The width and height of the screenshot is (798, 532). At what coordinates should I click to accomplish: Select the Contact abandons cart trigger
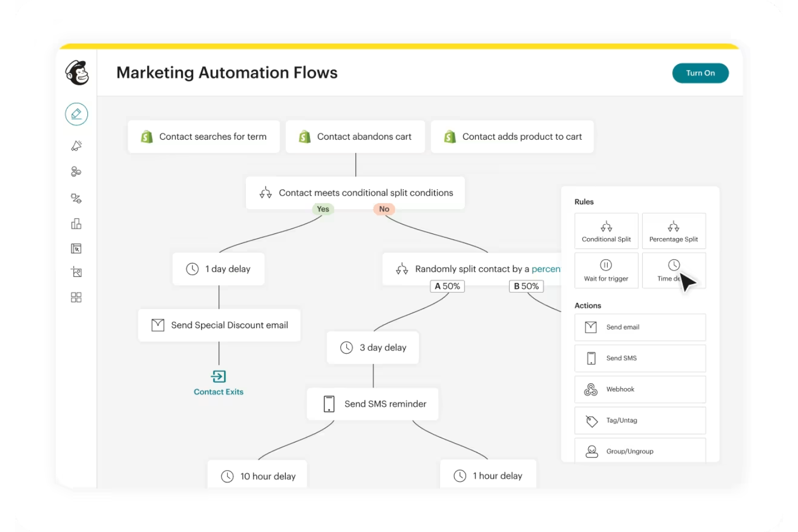pyautogui.click(x=355, y=136)
